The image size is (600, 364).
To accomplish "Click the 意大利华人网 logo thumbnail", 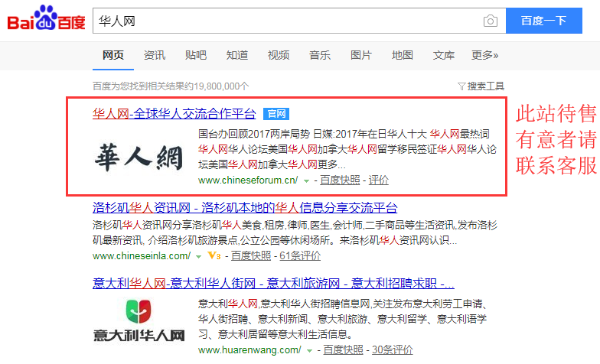I will pyautogui.click(x=139, y=320).
